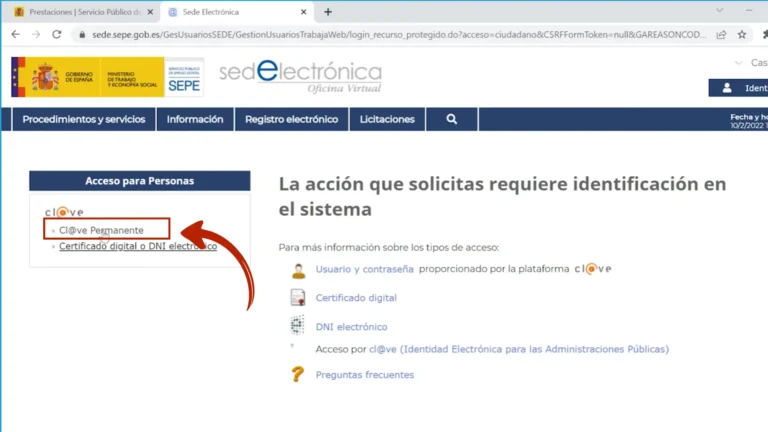The image size is (768, 432).
Task: Click the cl@ve logo in the access panel
Action: pos(64,212)
